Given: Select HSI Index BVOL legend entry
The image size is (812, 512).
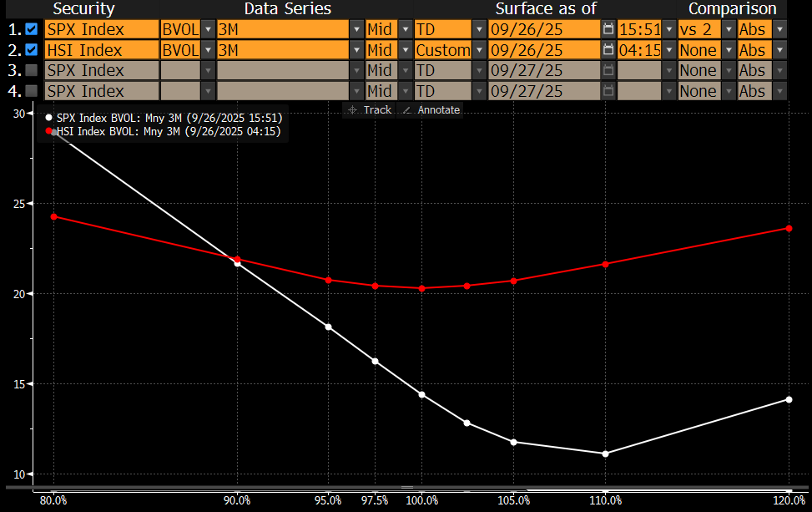Looking at the screenshot, I should click(x=163, y=131).
